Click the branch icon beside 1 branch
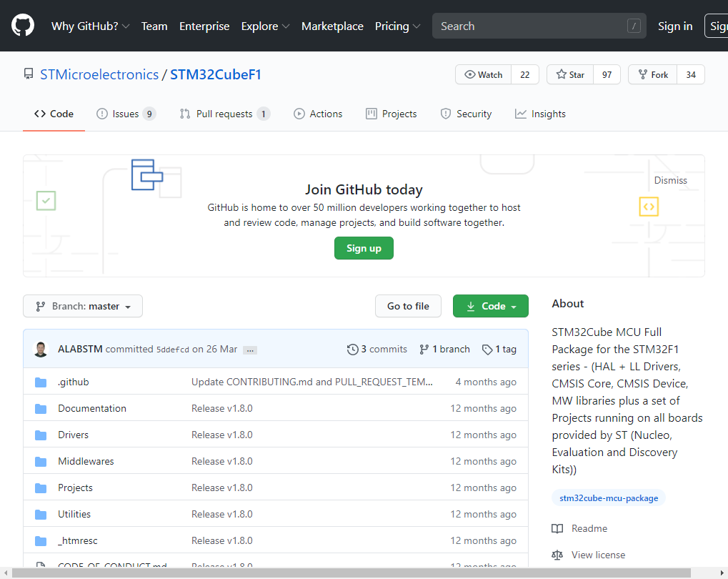Viewport: 728px width, 579px height. coord(424,349)
